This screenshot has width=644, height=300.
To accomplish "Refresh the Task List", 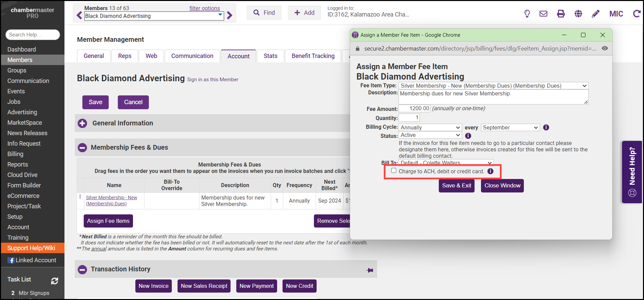I will tap(55, 280).
